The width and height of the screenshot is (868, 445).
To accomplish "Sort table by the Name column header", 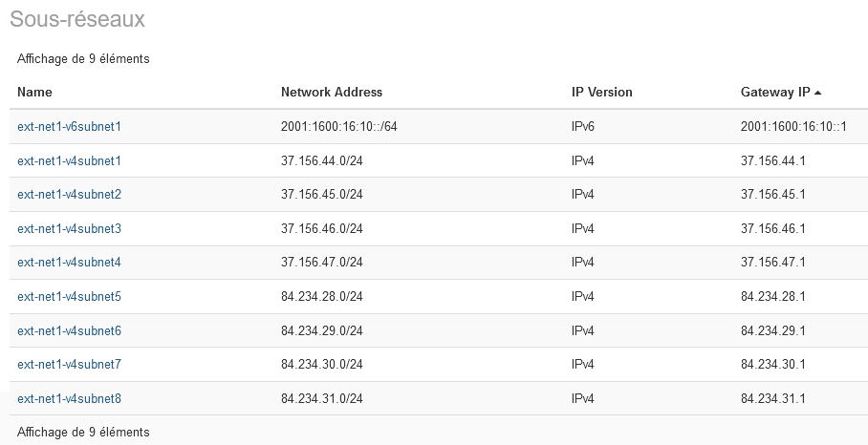I will point(34,93).
